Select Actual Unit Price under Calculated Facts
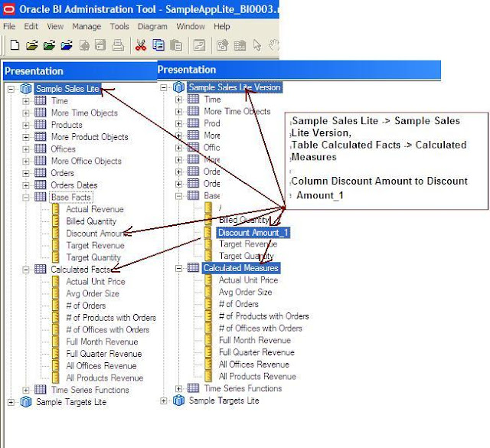Viewport: 490px width, 448px height. coord(96,282)
